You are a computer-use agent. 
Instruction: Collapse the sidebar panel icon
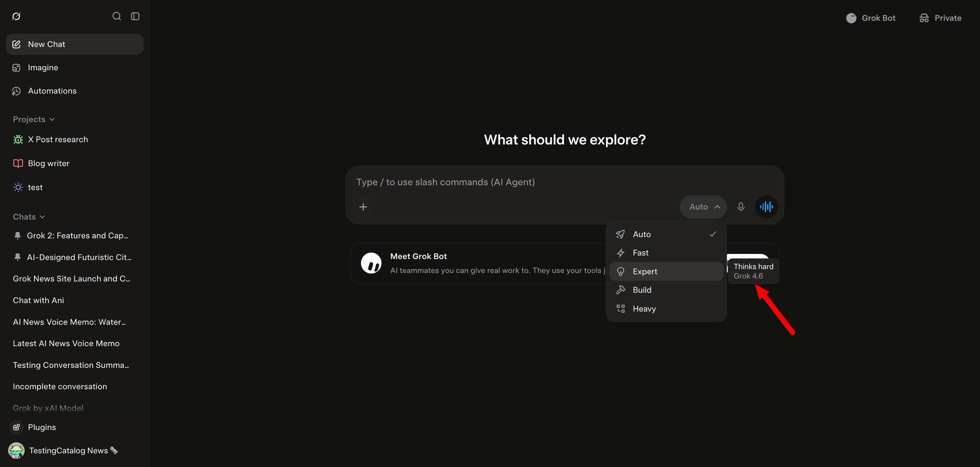135,16
